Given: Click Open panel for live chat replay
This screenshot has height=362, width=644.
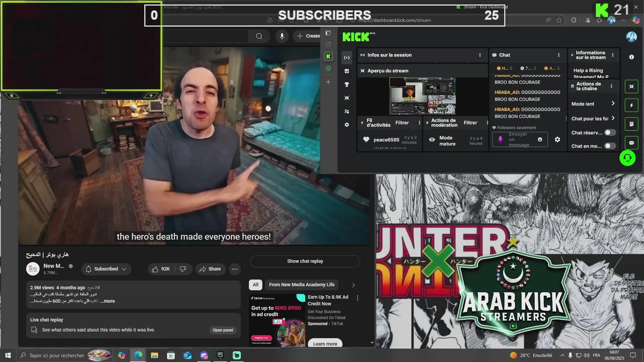Looking at the screenshot, I should (223, 330).
